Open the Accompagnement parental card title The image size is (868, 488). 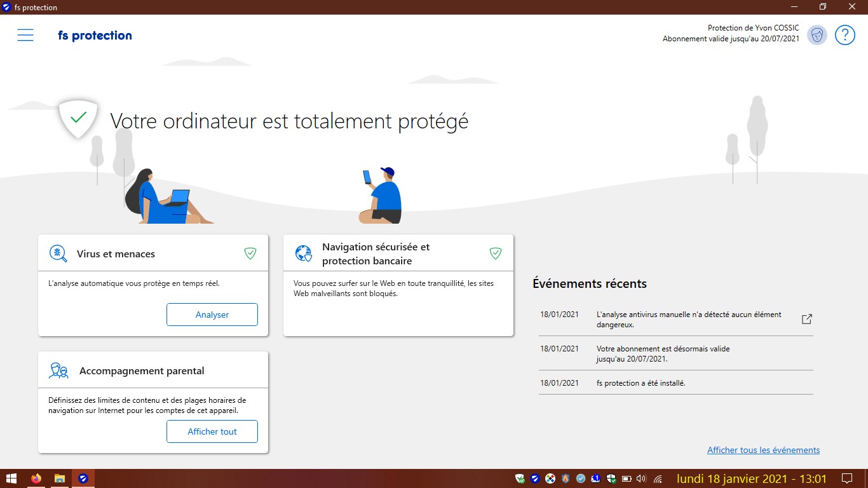tap(142, 370)
